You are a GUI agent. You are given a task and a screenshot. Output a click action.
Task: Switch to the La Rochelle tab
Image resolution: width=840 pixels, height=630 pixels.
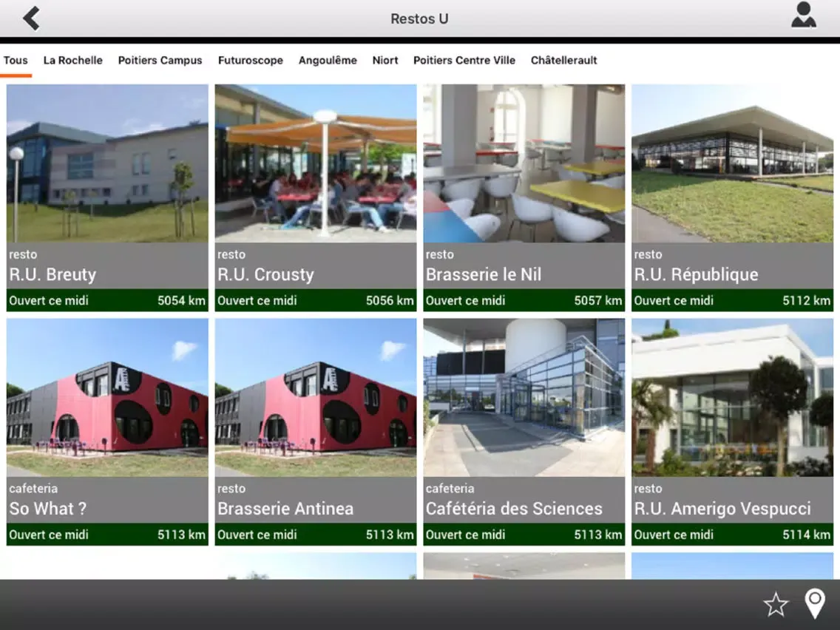click(73, 60)
